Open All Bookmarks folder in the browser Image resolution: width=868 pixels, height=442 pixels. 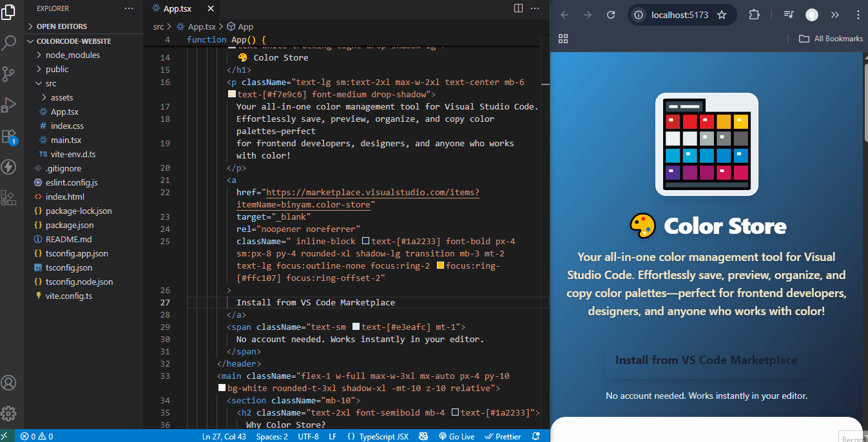tap(831, 39)
